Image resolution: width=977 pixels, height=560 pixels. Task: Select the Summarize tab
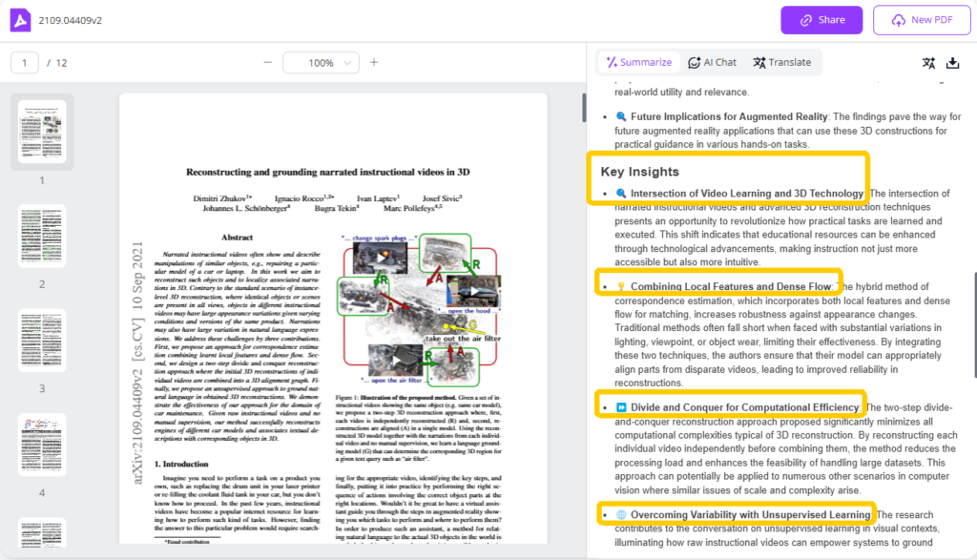(x=637, y=61)
